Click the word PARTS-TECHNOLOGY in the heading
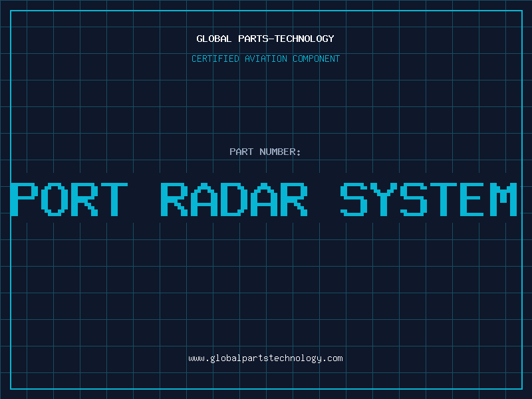The image size is (532, 399). coord(286,39)
